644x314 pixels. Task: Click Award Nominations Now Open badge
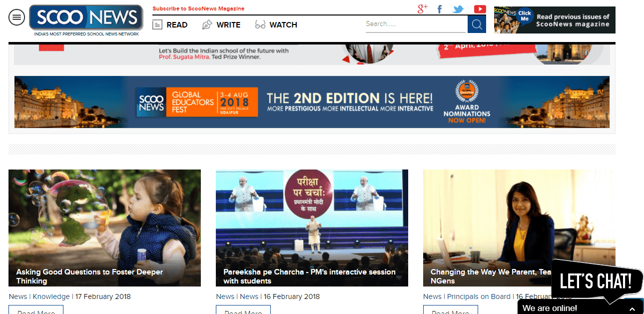[467, 102]
